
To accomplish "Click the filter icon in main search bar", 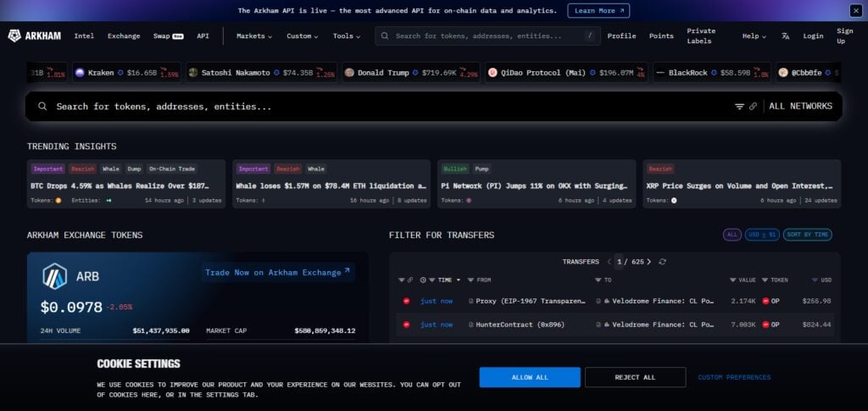I will (739, 106).
